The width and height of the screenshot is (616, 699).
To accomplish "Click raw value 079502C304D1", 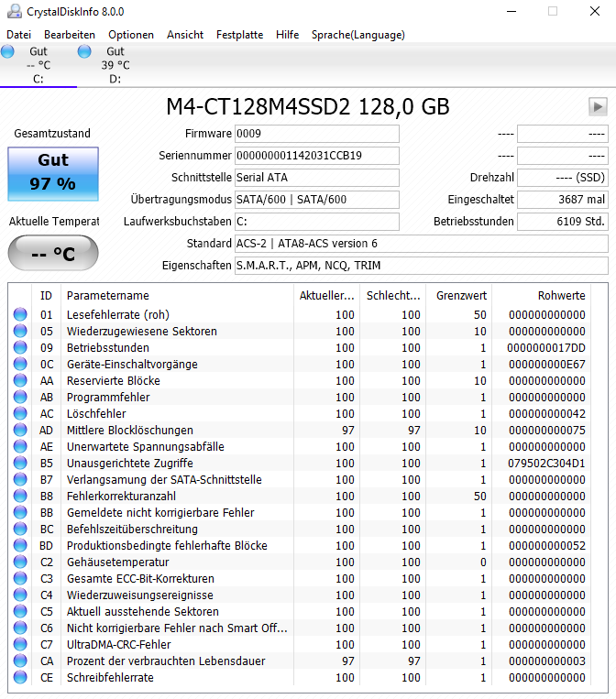I will (546, 464).
